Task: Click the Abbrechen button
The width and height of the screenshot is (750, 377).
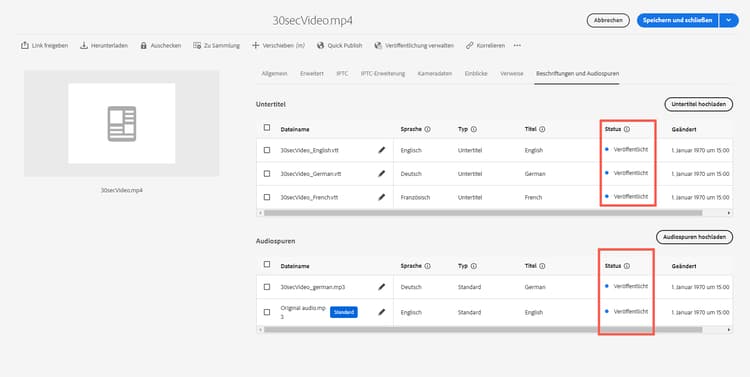Action: point(608,20)
